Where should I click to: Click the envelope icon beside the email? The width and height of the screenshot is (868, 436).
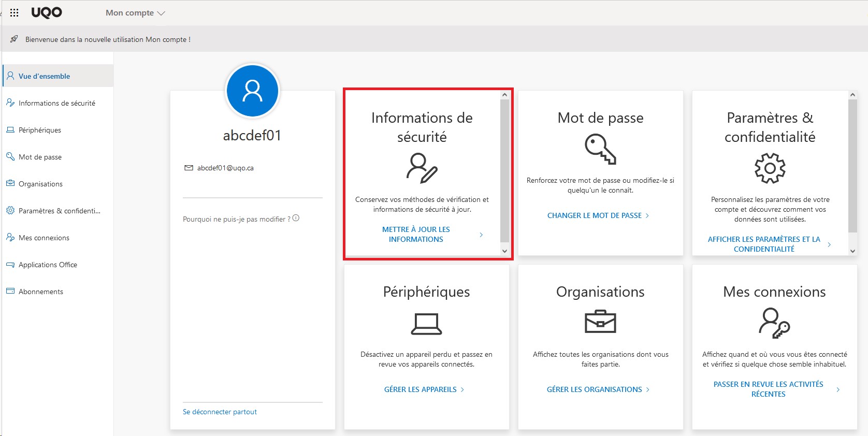pos(189,168)
